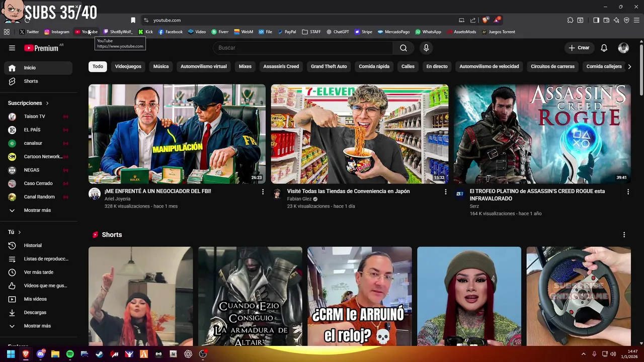Open Discord from the taskbar
Image resolution: width=644 pixels, height=362 pixels.
click(40, 354)
